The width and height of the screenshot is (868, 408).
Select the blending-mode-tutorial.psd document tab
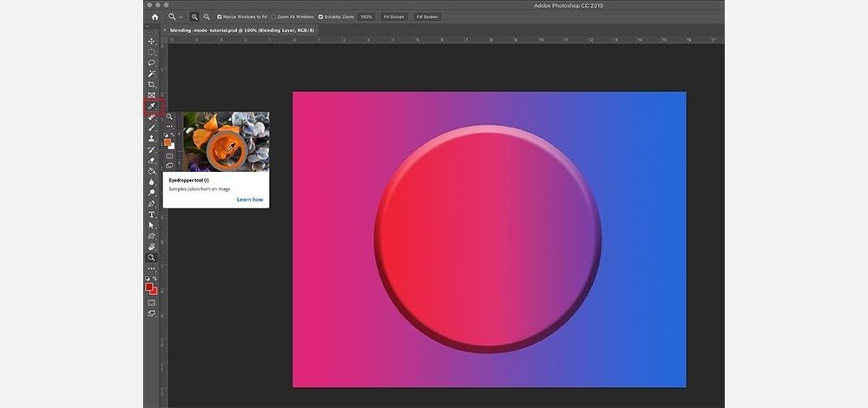click(x=241, y=30)
